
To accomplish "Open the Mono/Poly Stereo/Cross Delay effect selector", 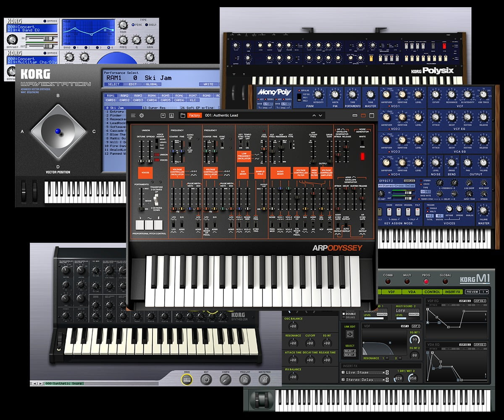I will pyautogui.click(x=397, y=186).
